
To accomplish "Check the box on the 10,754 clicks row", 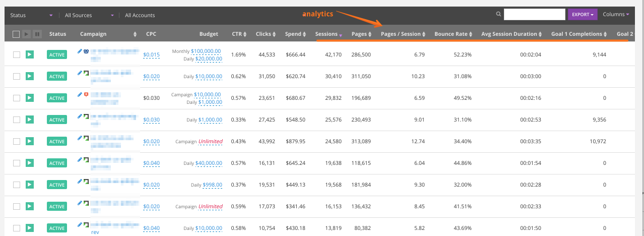I will [x=17, y=228].
